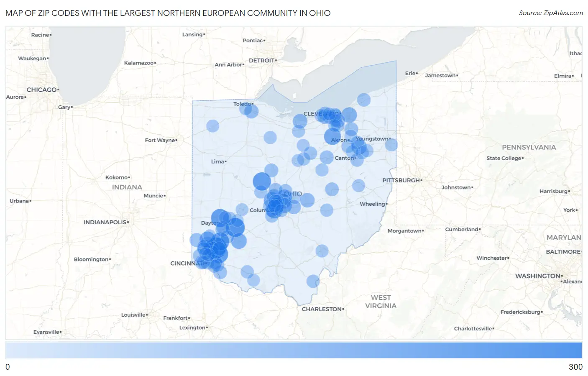Image resolution: width=588 pixels, height=376 pixels.
Task: Click the Louisville city label
Action: (x=133, y=315)
